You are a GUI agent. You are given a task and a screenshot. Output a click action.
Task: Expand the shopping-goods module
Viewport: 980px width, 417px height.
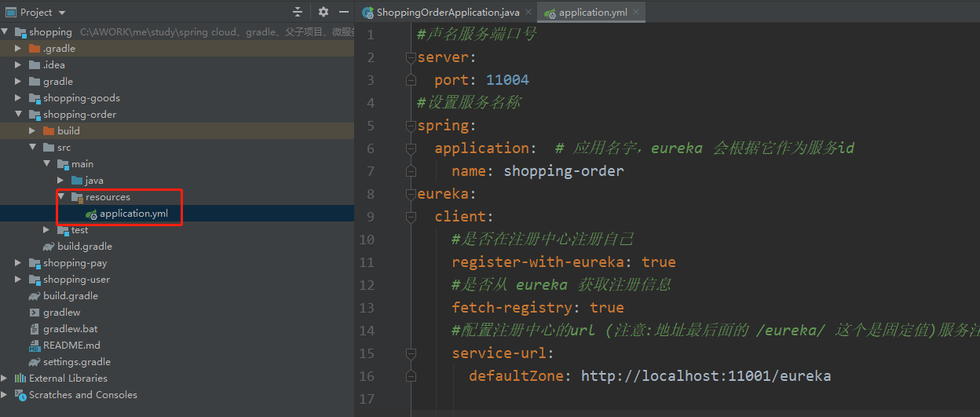[x=18, y=98]
